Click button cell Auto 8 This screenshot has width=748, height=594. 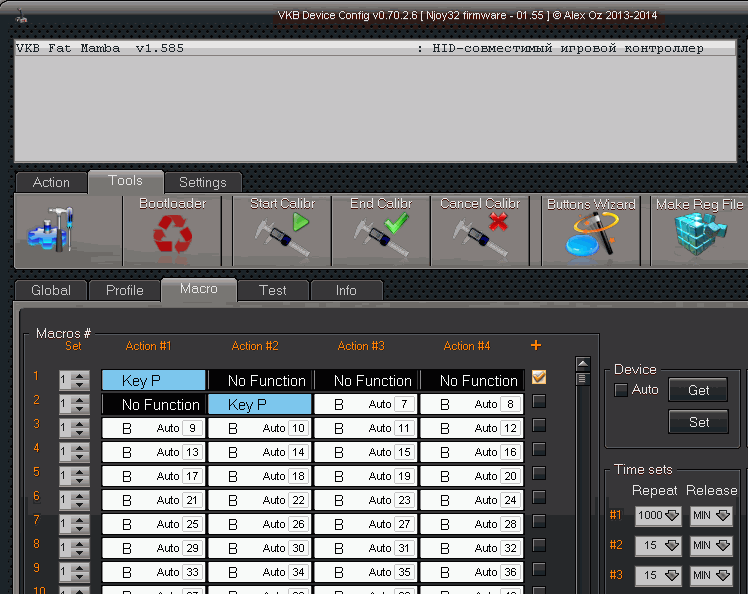point(472,405)
